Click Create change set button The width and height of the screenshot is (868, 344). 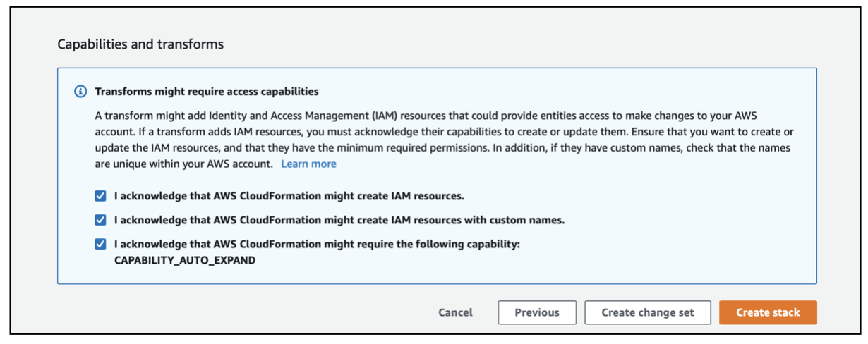point(648,312)
